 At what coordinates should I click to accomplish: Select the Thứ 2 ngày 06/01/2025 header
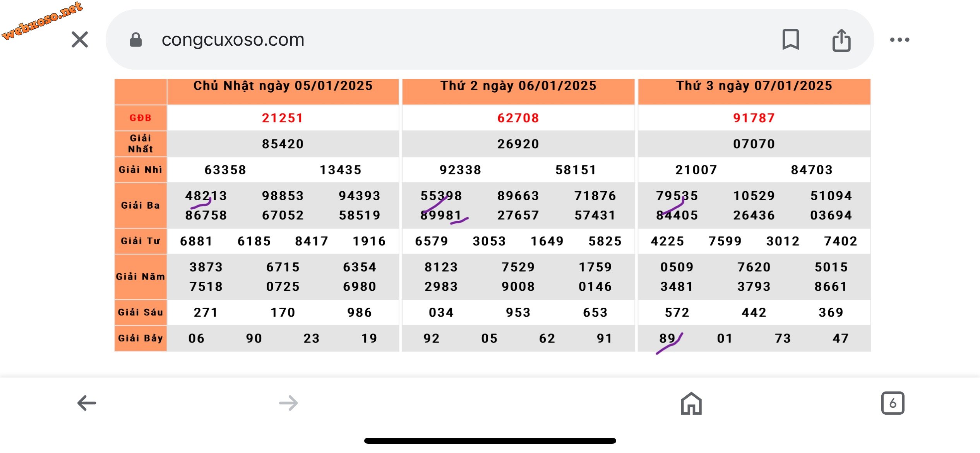(x=518, y=86)
